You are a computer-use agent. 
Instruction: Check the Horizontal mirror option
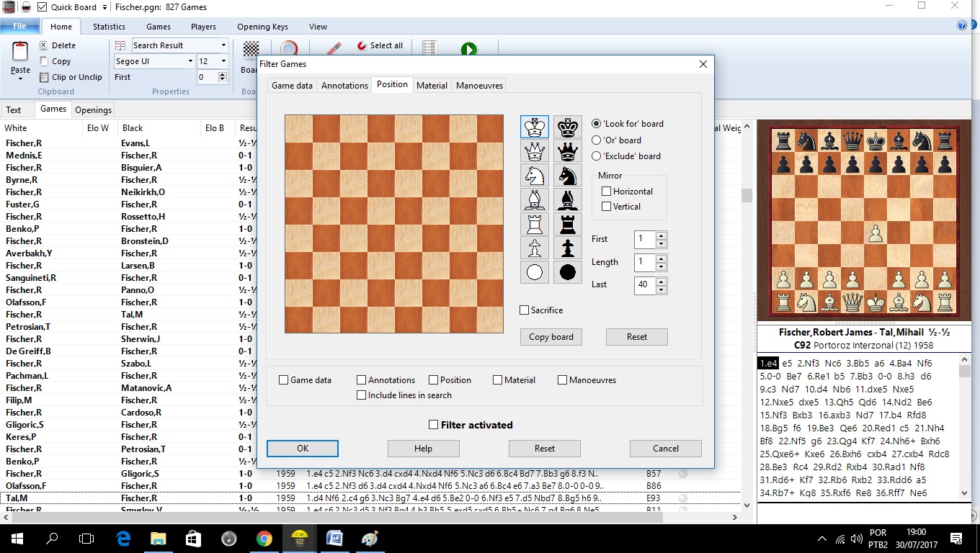tap(606, 191)
